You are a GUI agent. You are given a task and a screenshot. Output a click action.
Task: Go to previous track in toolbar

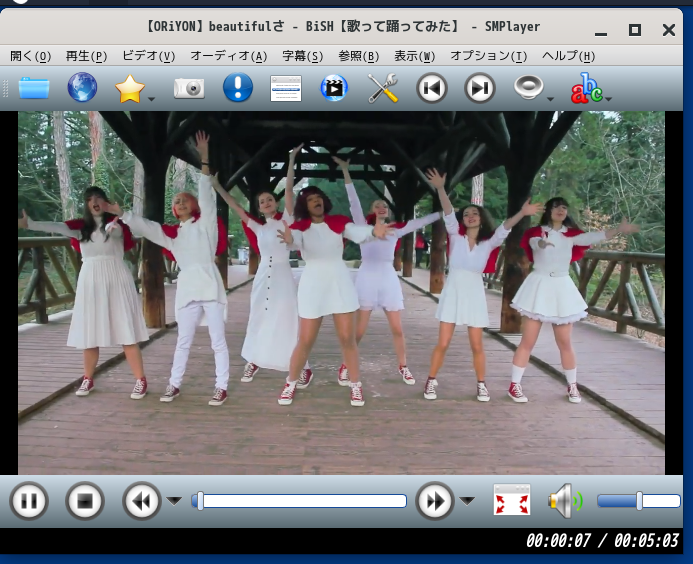pyautogui.click(x=431, y=88)
